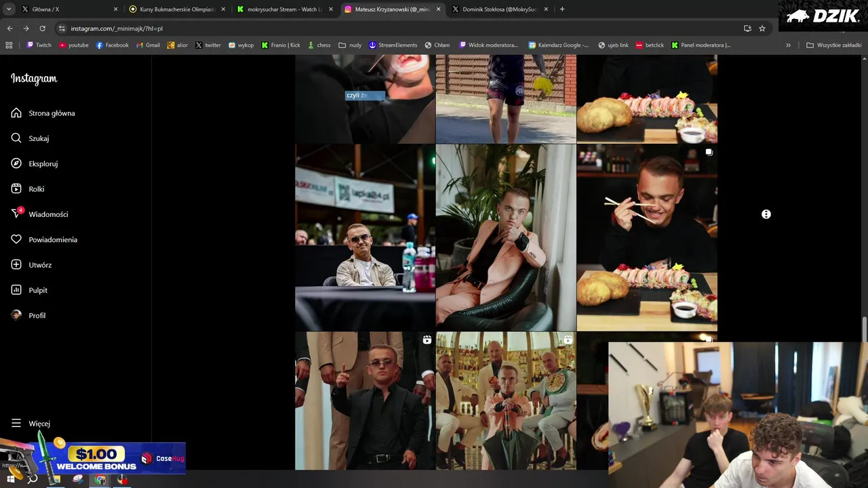The width and height of the screenshot is (868, 488).
Task: Open the apps grid in bookmarks bar
Action: pyautogui.click(x=9, y=45)
